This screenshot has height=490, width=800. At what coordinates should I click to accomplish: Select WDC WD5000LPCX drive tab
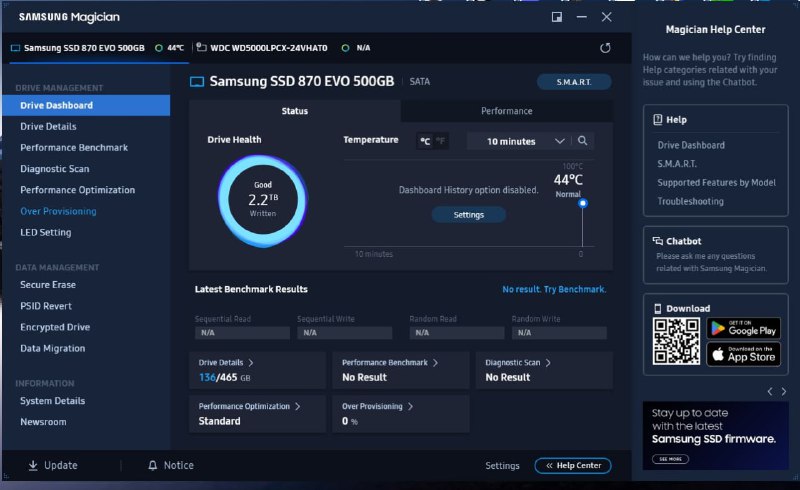coord(283,48)
